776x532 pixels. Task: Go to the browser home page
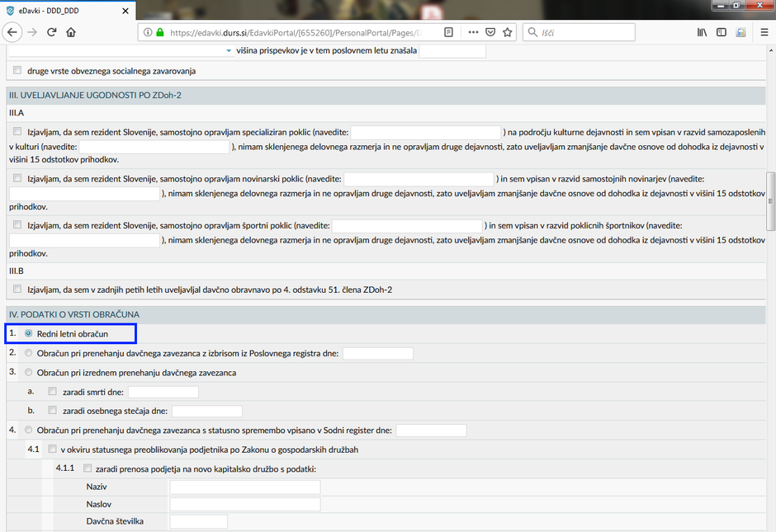coord(71,32)
